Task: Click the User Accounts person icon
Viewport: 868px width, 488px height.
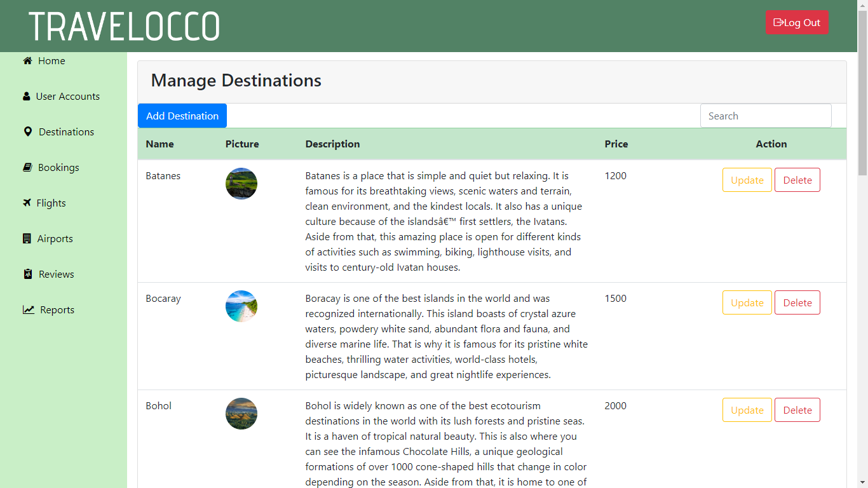Action: click(x=27, y=97)
